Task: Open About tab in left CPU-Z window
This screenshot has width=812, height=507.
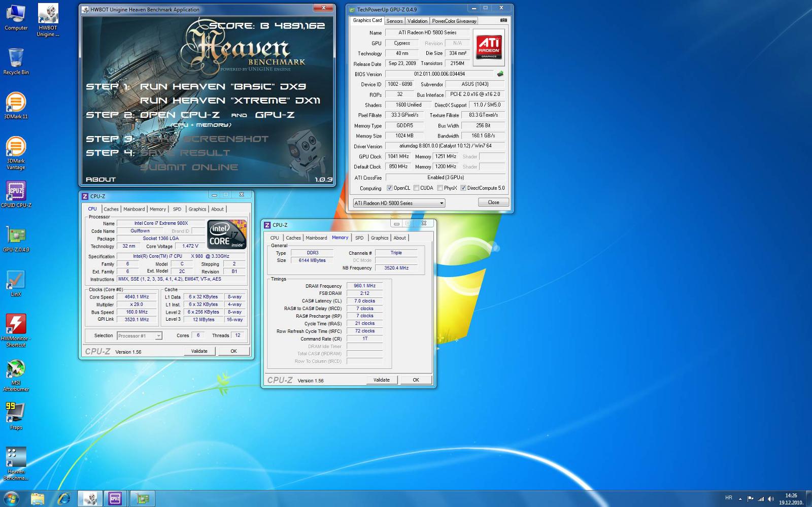Action: [217, 209]
